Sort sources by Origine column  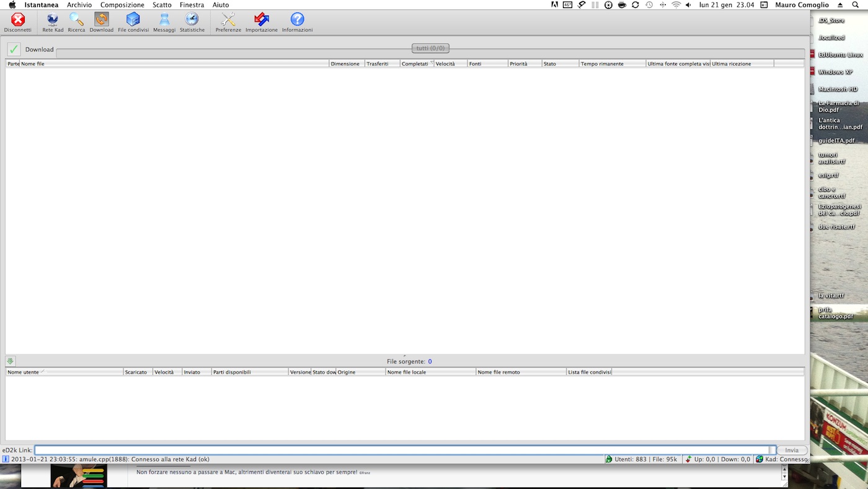360,372
